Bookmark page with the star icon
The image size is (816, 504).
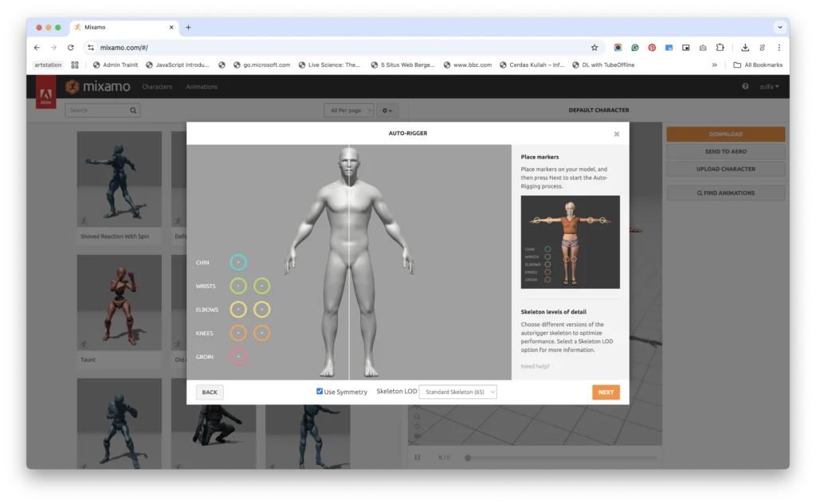(x=594, y=48)
